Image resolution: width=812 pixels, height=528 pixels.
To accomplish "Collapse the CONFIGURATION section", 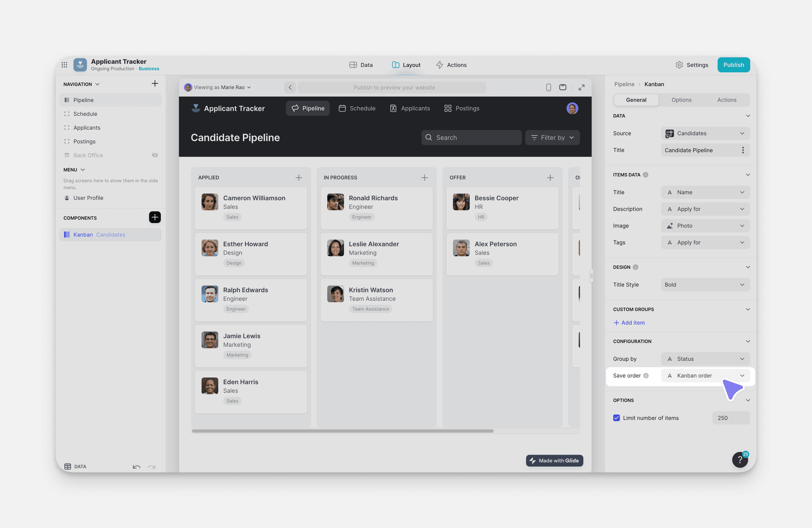I will (748, 342).
